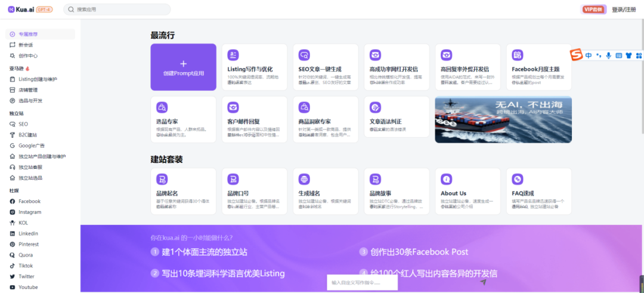Image resolution: width=644 pixels, height=293 pixels.
Task: Click the Facebook月度主题 card icon
Action: [517, 55]
